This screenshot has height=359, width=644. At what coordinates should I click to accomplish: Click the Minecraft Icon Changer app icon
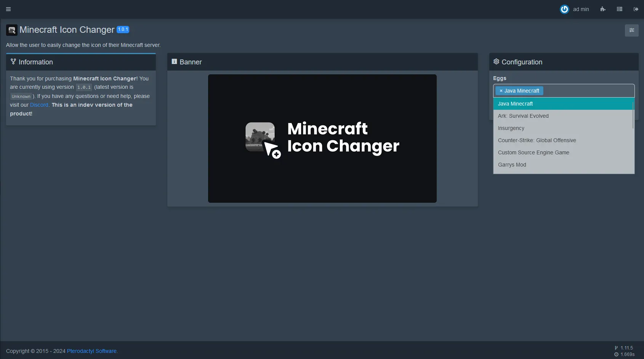tap(12, 30)
